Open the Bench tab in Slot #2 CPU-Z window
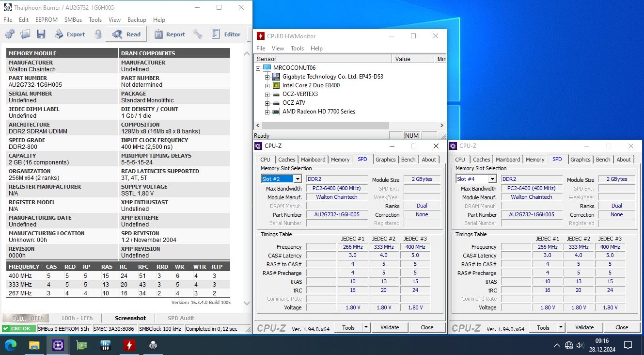 (x=408, y=160)
